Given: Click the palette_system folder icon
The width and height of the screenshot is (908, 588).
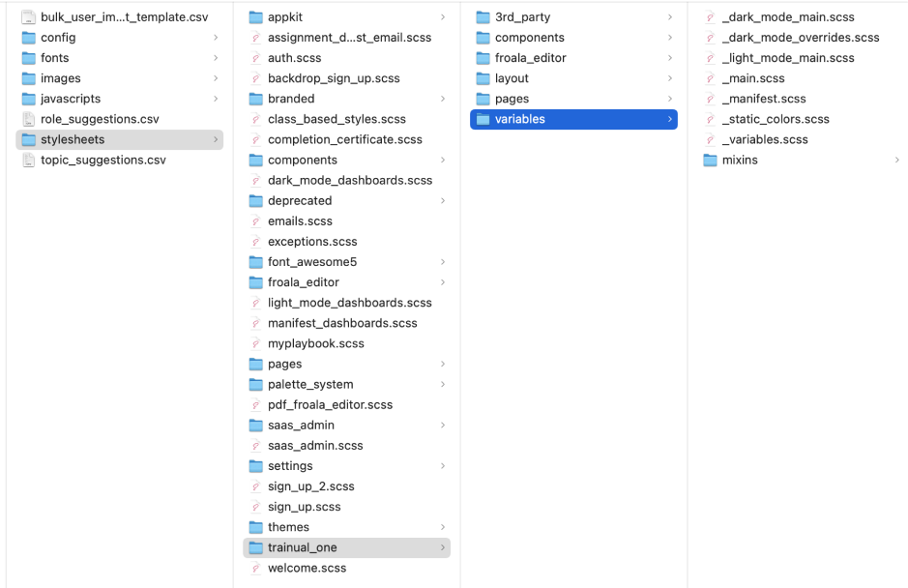Looking at the screenshot, I should tap(255, 384).
